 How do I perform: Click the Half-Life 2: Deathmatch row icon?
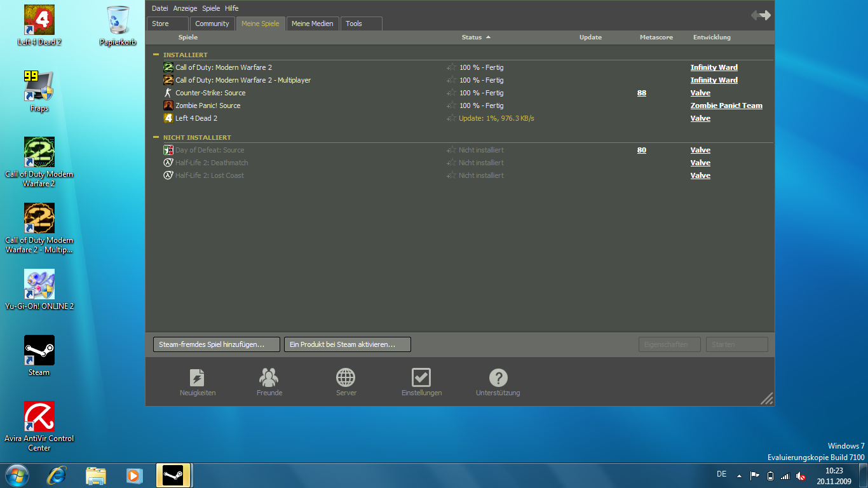[168, 163]
